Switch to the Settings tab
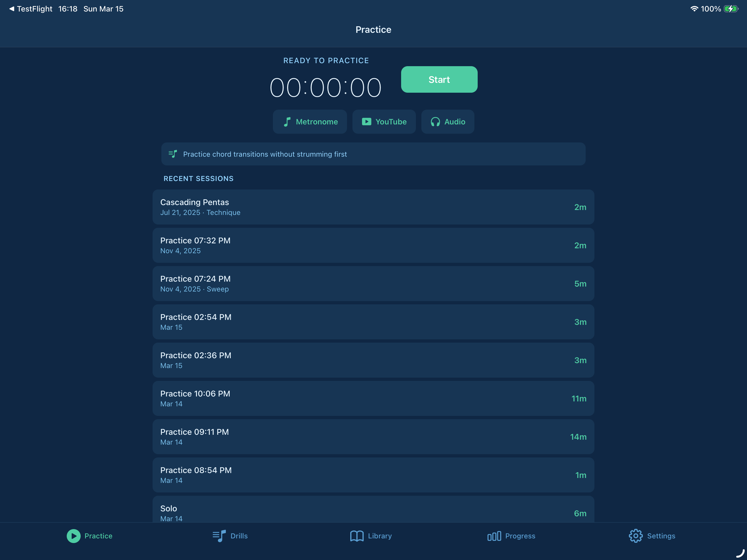This screenshot has height=560, width=747. coord(652,536)
